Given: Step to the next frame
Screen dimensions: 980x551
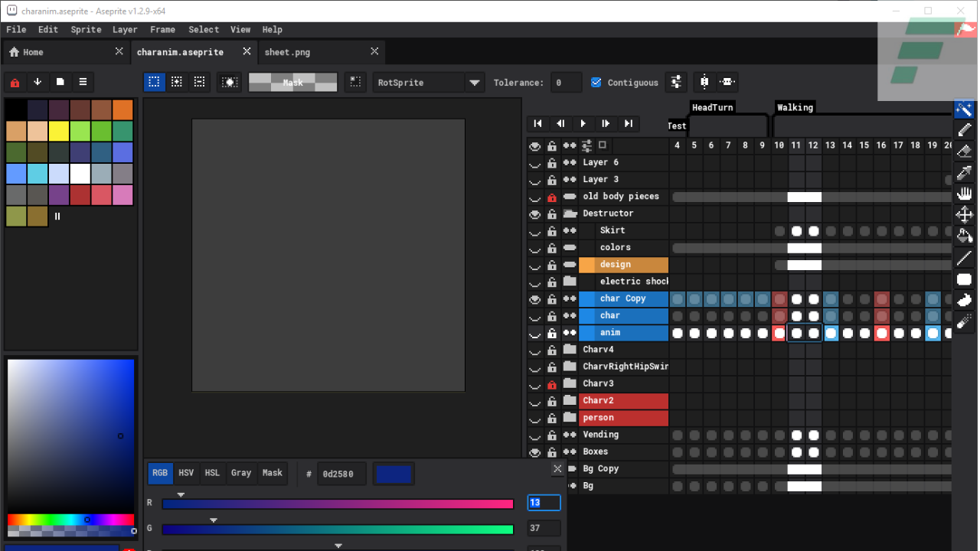Looking at the screenshot, I should pos(606,123).
